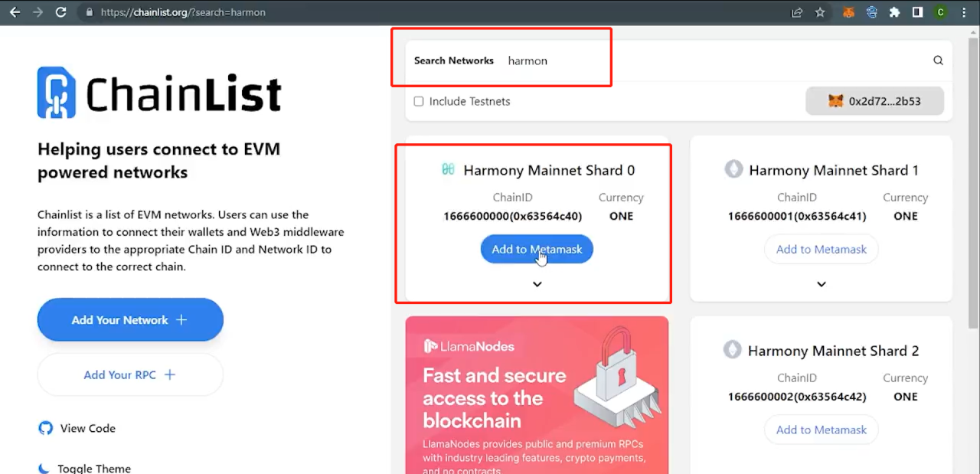Reload the page
Image resolution: width=980 pixels, height=474 pixels.
tap(61, 12)
